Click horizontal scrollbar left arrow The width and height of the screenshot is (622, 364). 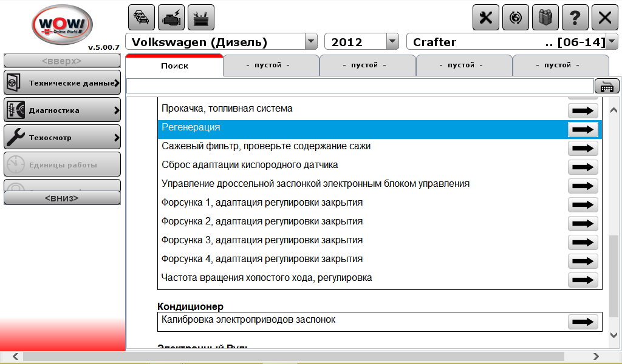(x=15, y=356)
